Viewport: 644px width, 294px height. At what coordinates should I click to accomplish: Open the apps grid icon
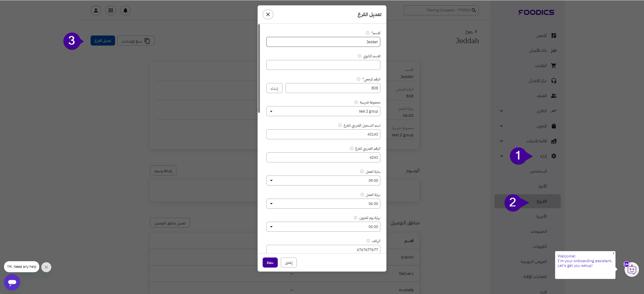pyautogui.click(x=111, y=10)
